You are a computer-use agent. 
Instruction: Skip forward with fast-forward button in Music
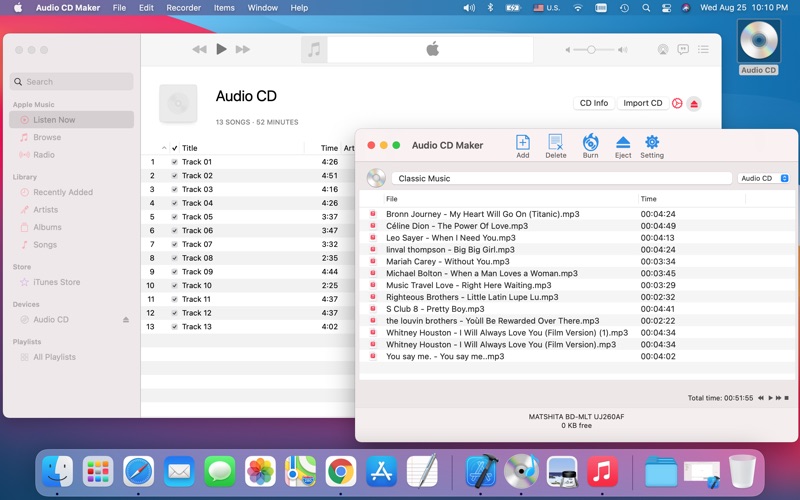point(243,49)
